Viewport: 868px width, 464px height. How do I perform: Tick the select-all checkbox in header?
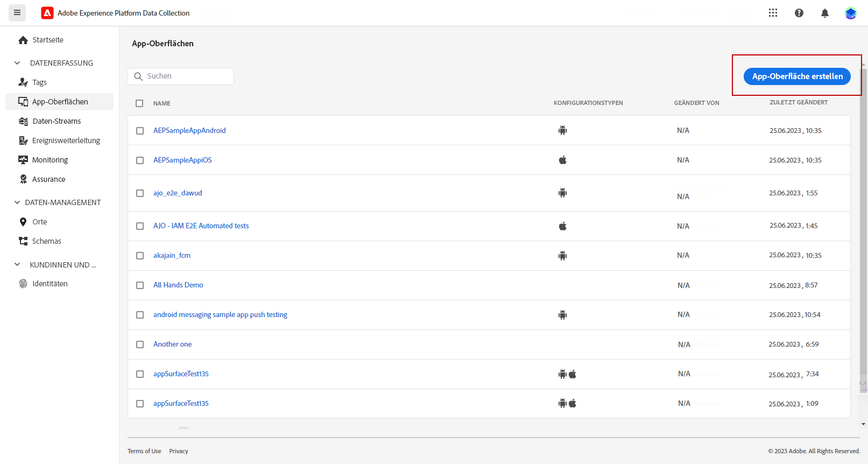pos(139,103)
